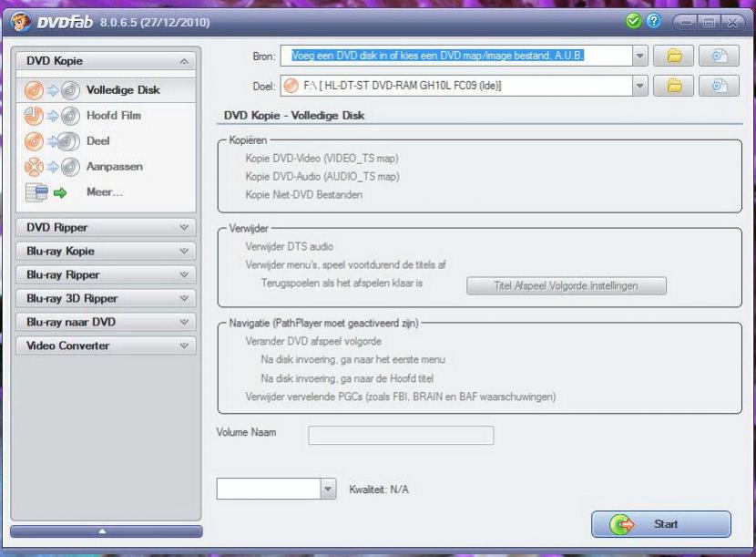The height and width of the screenshot is (557, 756).
Task: Open the Doel target dropdown arrow
Action: click(639, 86)
